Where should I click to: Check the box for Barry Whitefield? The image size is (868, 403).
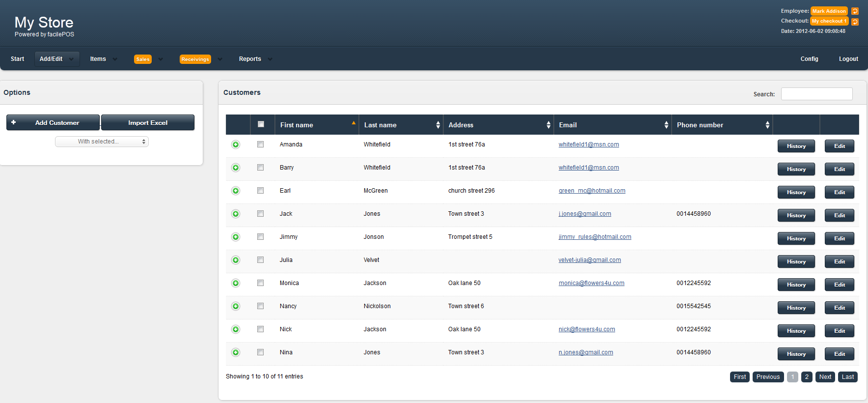(x=260, y=168)
